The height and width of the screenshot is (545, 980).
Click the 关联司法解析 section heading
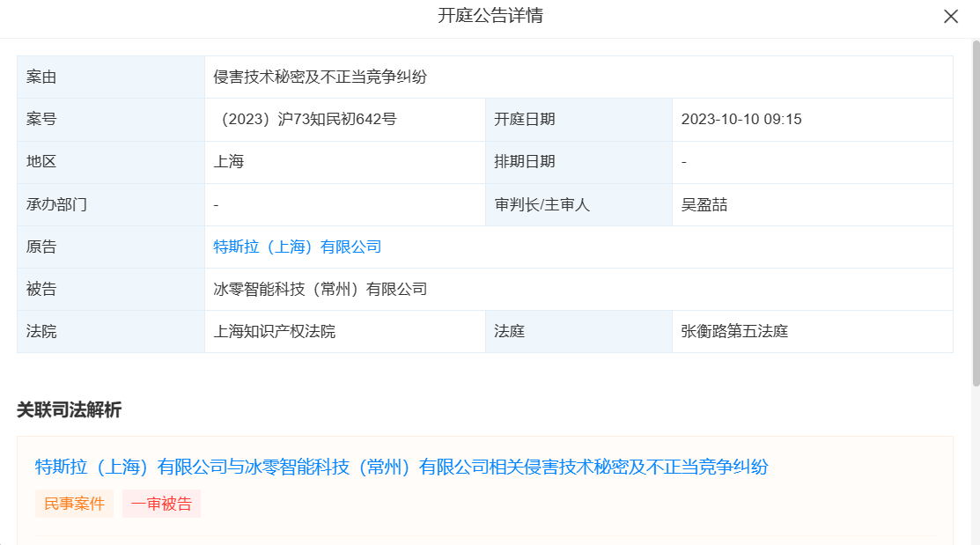click(70, 410)
